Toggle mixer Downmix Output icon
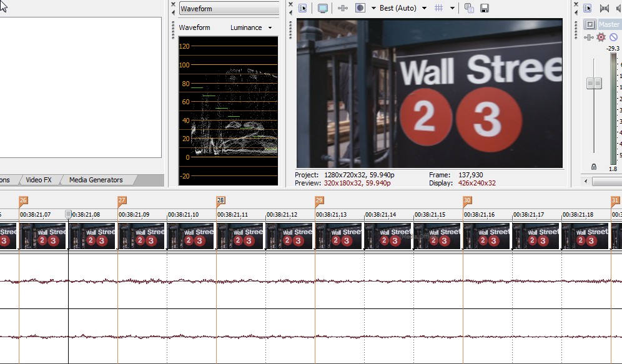Viewport: 622px width, 364px height. 604,8
